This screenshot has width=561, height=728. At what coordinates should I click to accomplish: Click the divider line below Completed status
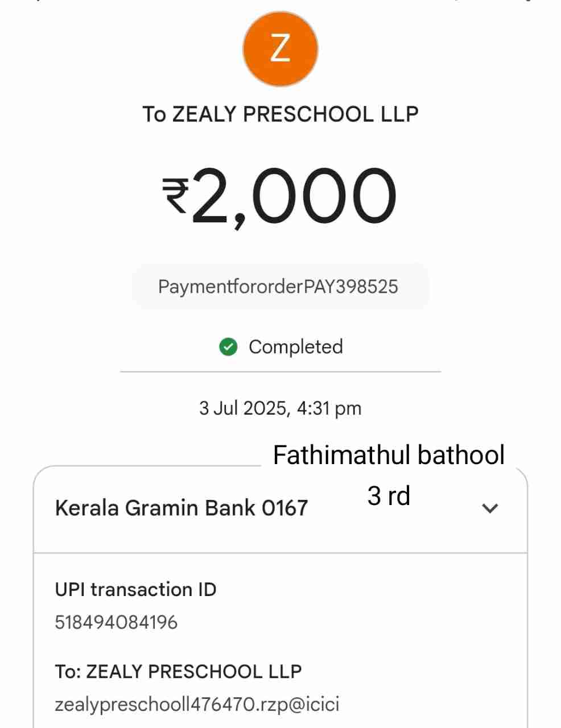pos(280,372)
